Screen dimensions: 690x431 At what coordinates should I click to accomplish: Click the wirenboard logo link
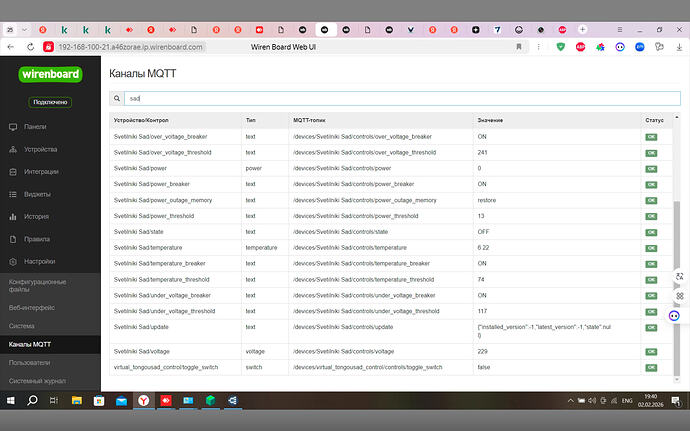pos(50,74)
